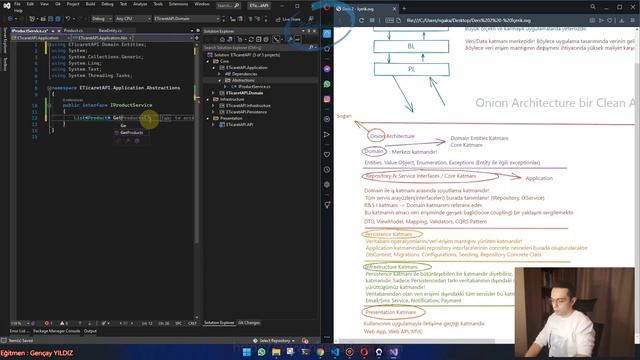Click Save All icon in Visual Studio toolbar
640x360 pixels.
[x=58, y=19]
